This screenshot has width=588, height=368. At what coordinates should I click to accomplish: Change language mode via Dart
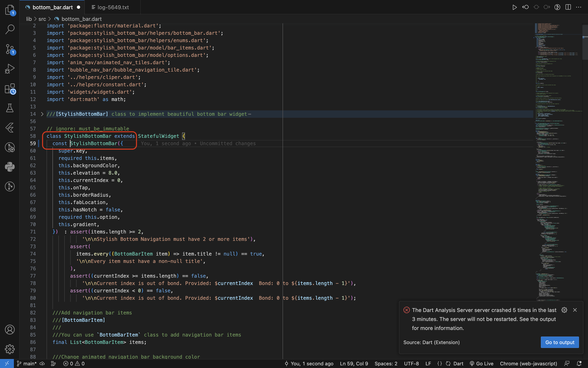[x=458, y=364]
